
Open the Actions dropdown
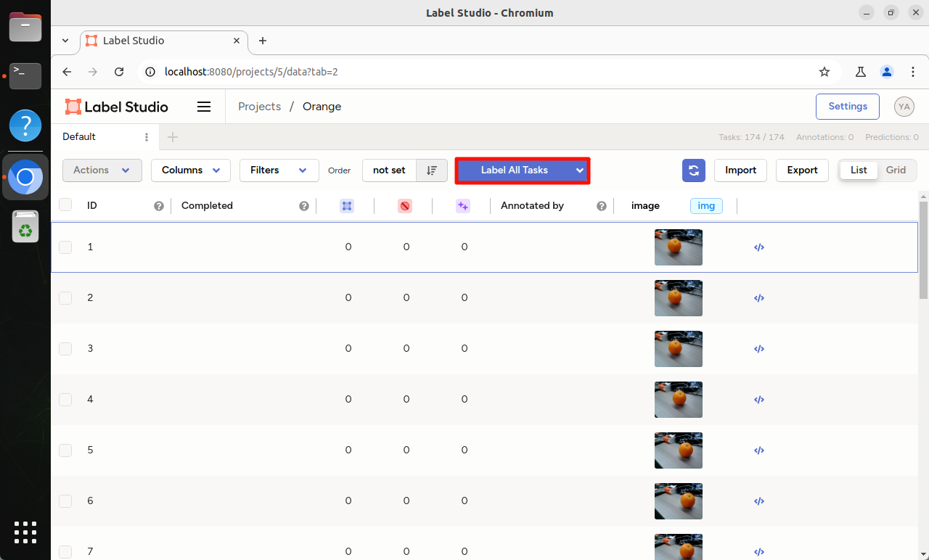click(102, 170)
